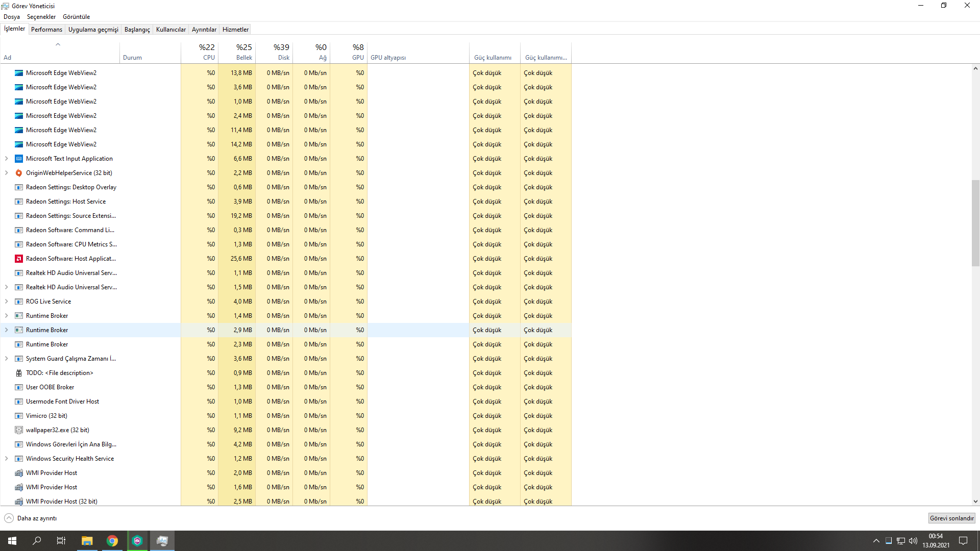The image size is (980, 551).
Task: Click the TODO File description process icon
Action: point(19,373)
